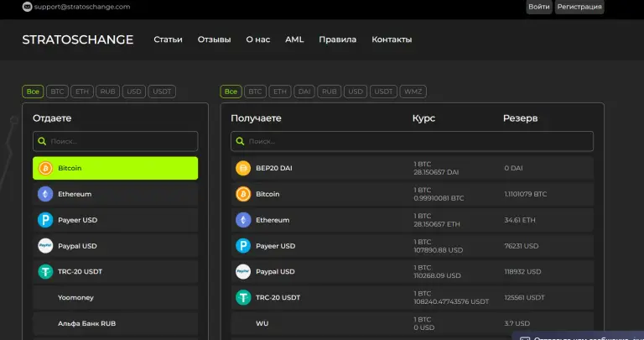
Task: Click reserve 118932 USD
Action: (522, 272)
